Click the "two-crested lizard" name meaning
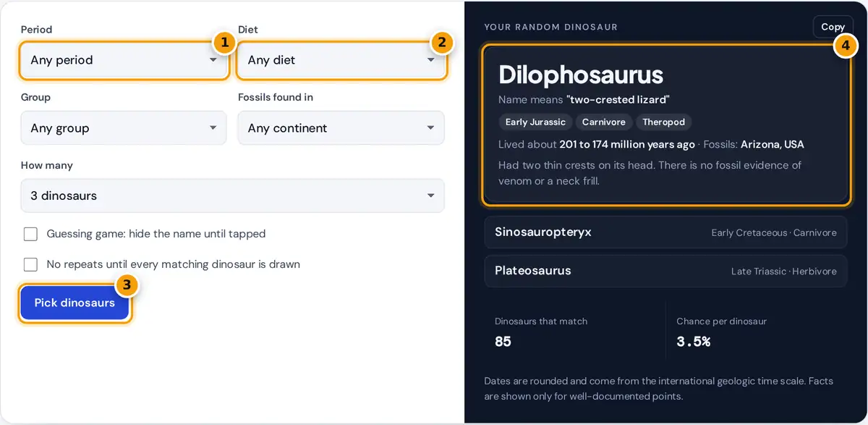The height and width of the screenshot is (425, 868). point(618,100)
